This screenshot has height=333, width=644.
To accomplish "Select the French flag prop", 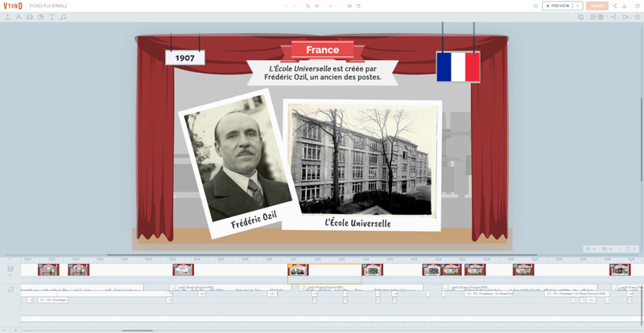I will [x=458, y=67].
